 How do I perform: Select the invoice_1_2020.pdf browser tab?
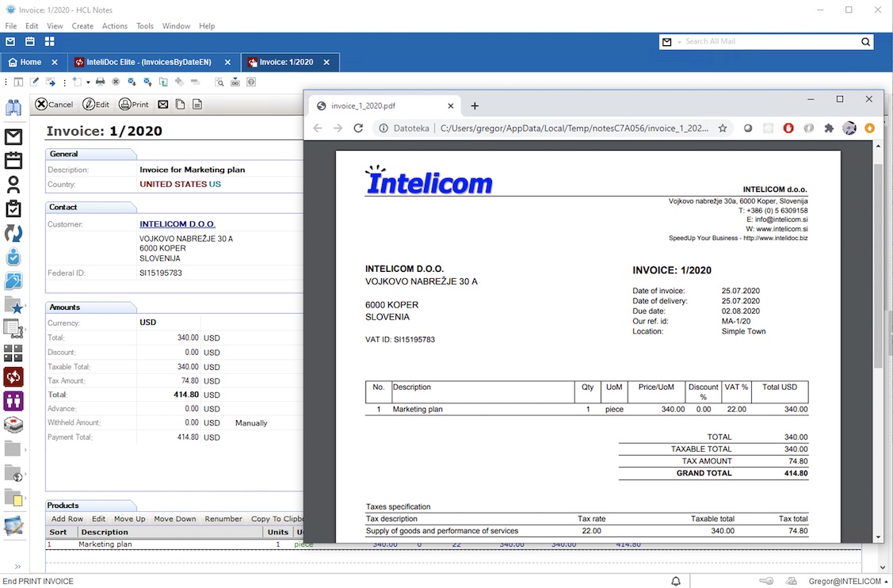pos(364,106)
